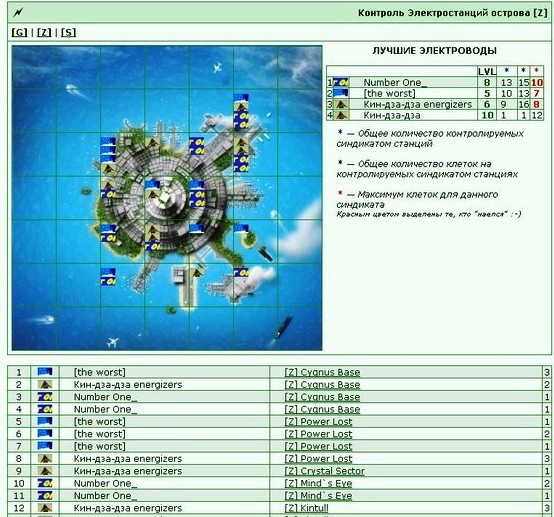Open the Kintull link in row 12

click(x=306, y=508)
